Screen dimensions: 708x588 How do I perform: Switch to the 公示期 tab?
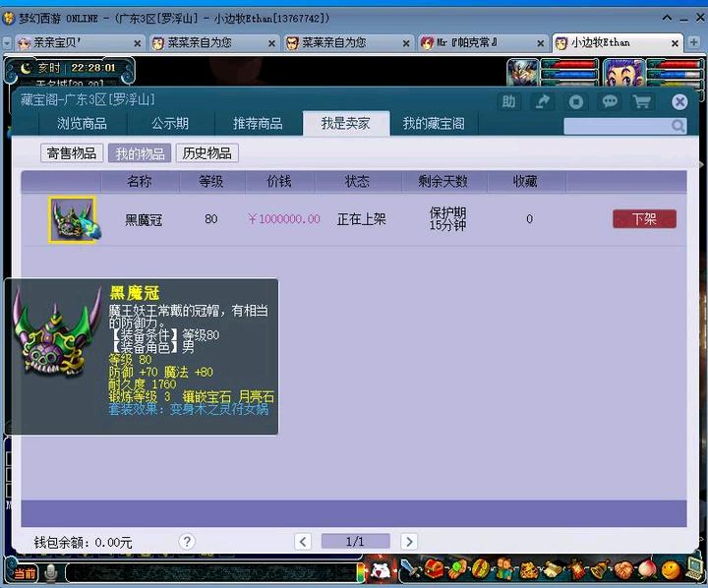click(170, 123)
